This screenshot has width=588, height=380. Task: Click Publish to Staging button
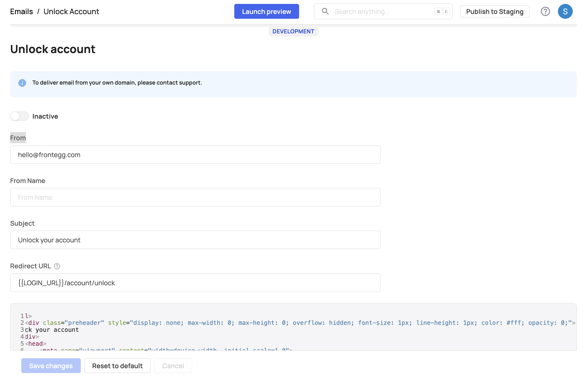(x=494, y=12)
